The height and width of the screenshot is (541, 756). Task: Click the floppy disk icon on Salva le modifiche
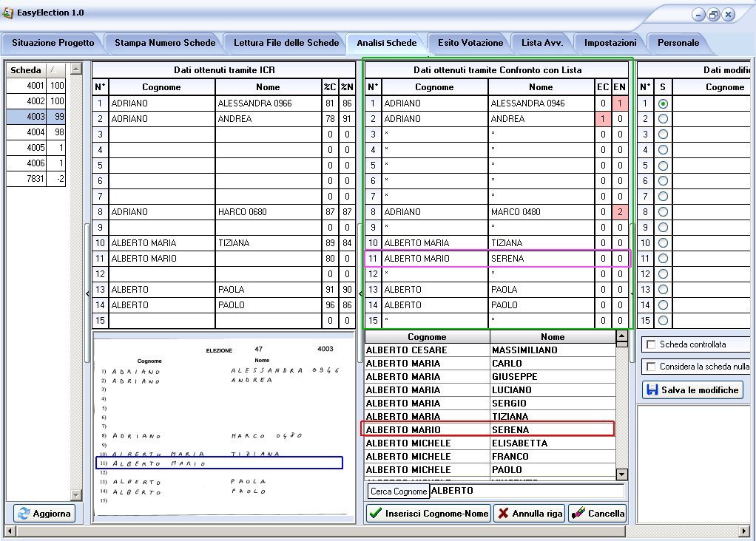[x=652, y=389]
